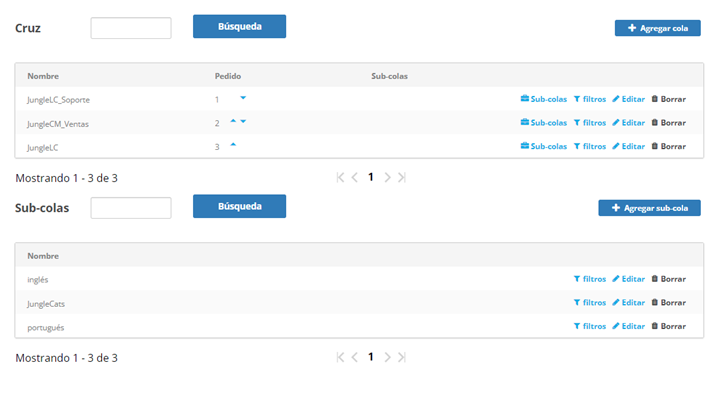Go to previous page of sub-queues list

[x=354, y=357]
